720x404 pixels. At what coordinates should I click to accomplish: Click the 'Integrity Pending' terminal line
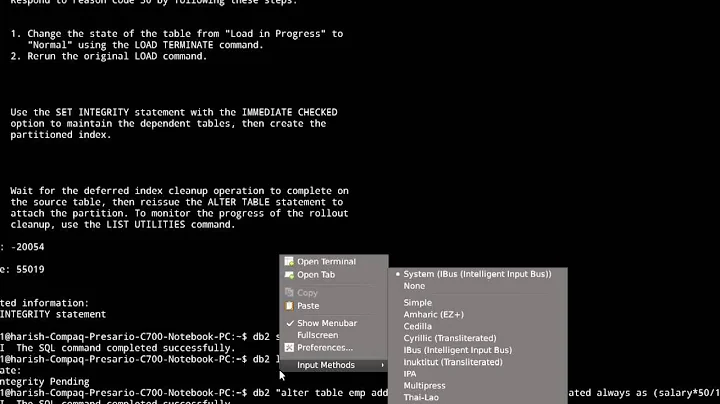pyautogui.click(x=45, y=382)
